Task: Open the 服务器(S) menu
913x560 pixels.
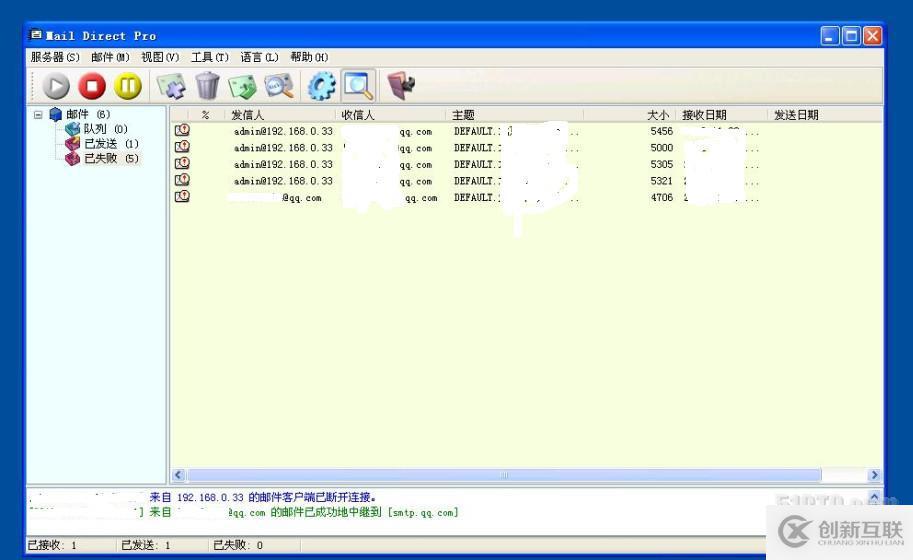Action: [x=55, y=57]
